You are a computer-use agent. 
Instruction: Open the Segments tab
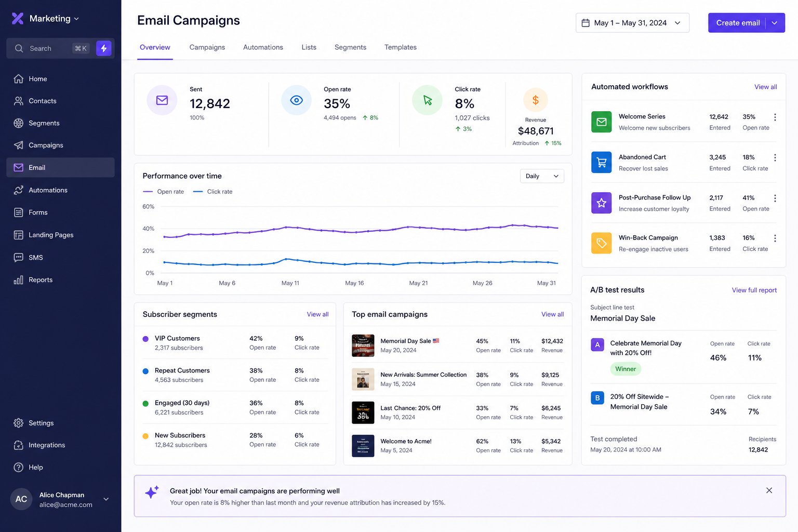[x=350, y=47]
